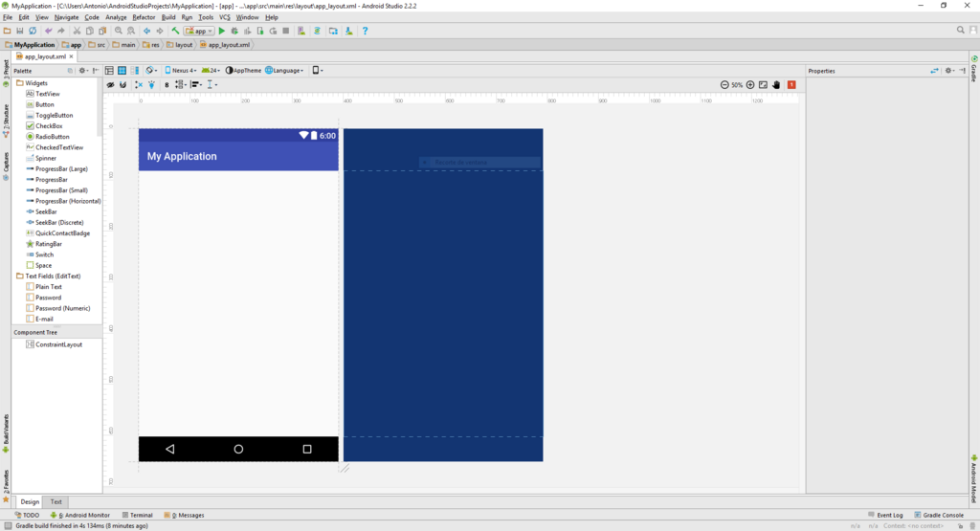Open the AppTheme selector
980x531 pixels.
pyautogui.click(x=243, y=71)
